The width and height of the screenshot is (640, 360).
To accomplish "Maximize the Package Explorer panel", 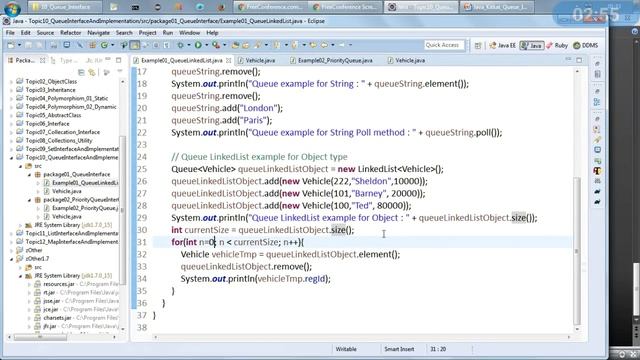I will pos(119,60).
